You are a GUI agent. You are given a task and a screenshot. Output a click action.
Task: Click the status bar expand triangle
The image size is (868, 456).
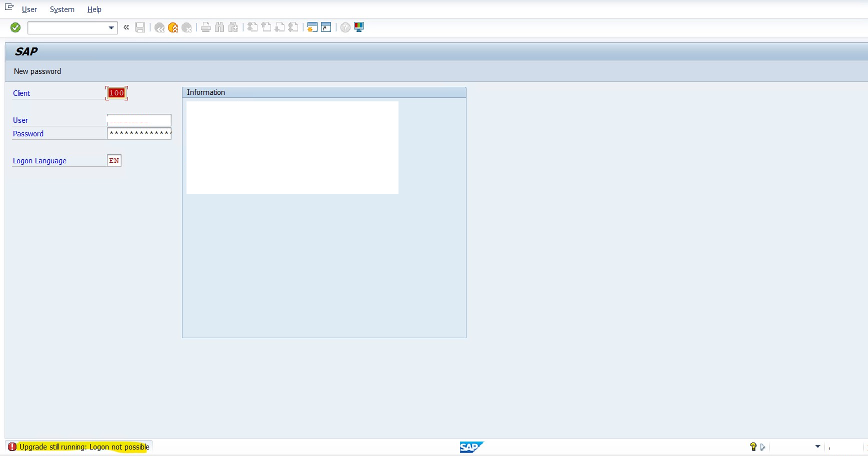762,447
